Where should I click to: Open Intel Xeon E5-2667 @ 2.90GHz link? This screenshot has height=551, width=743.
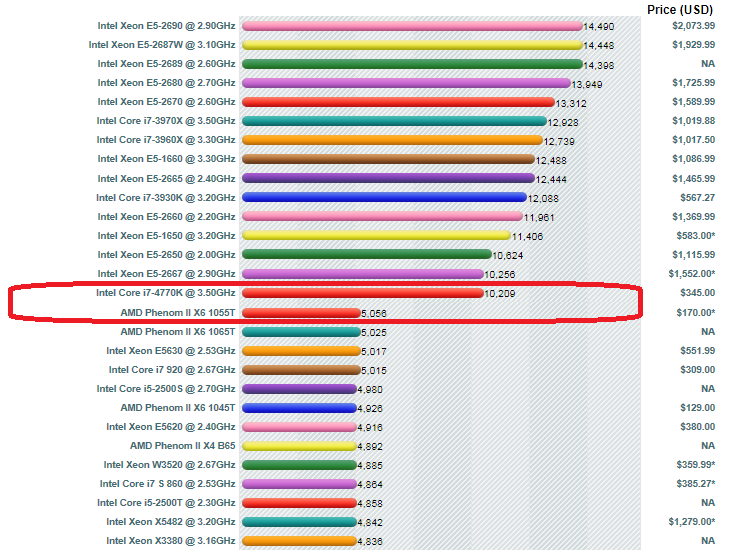point(166,273)
